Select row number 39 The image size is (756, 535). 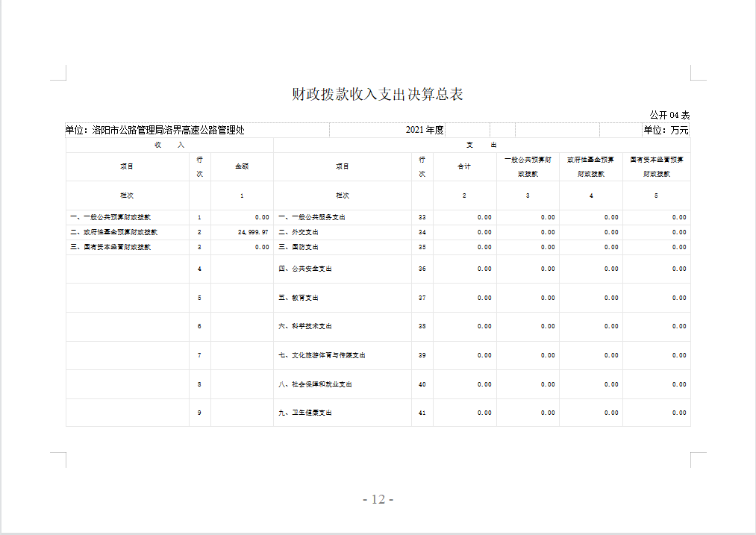pos(422,355)
